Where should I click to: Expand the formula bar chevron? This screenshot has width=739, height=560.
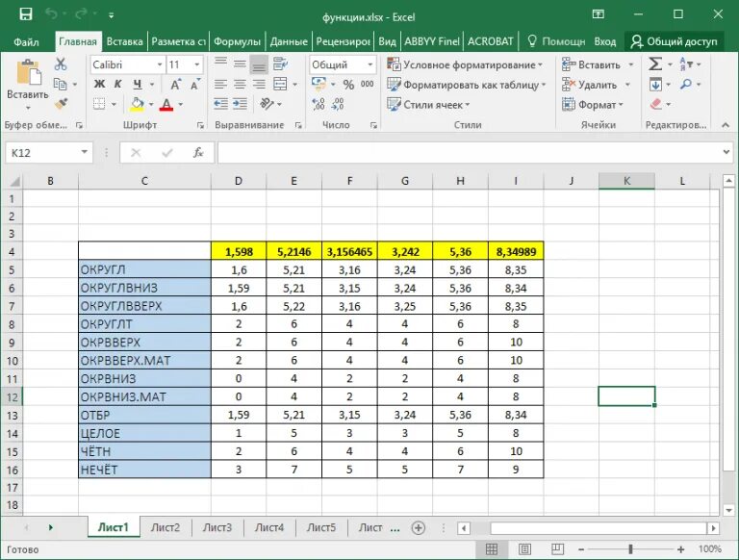726,152
